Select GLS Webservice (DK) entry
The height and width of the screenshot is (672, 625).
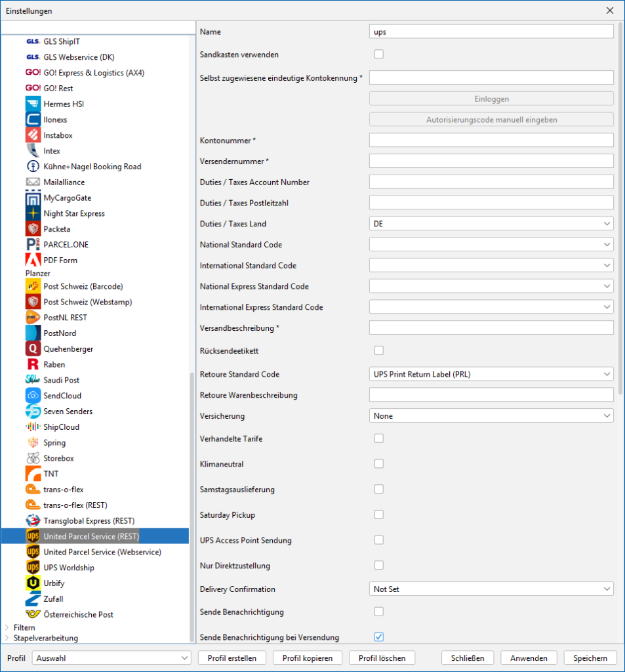coord(79,57)
